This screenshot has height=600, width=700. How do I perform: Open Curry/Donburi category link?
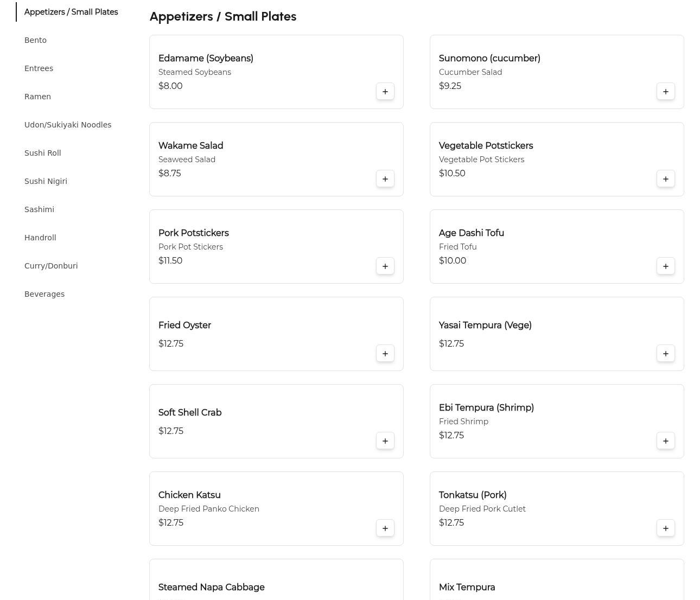coord(51,266)
